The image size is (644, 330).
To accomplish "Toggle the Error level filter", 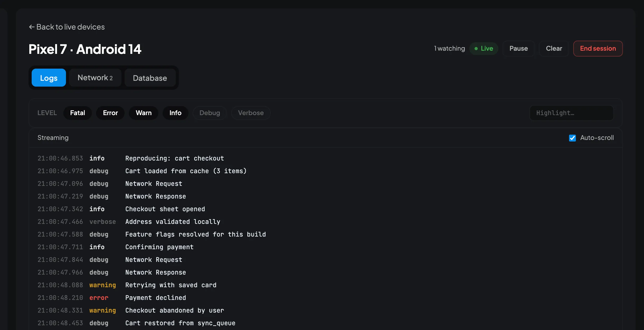I will (x=110, y=113).
